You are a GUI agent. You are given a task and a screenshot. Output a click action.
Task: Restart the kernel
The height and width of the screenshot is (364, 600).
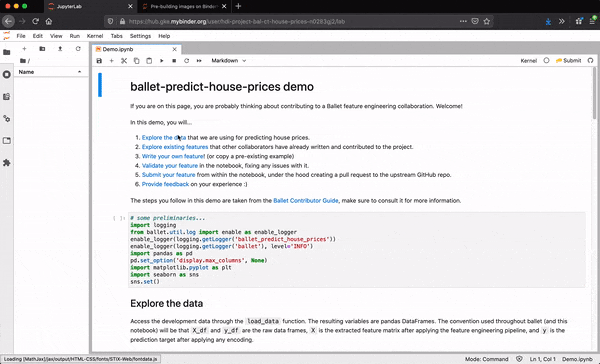(186, 60)
